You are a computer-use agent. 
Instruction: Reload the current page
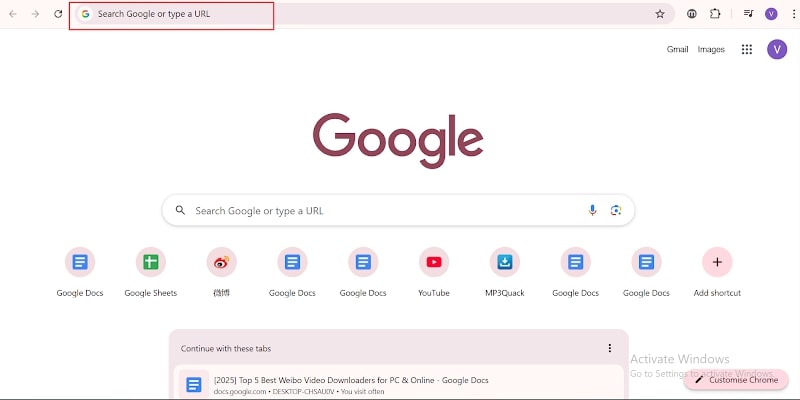point(58,14)
